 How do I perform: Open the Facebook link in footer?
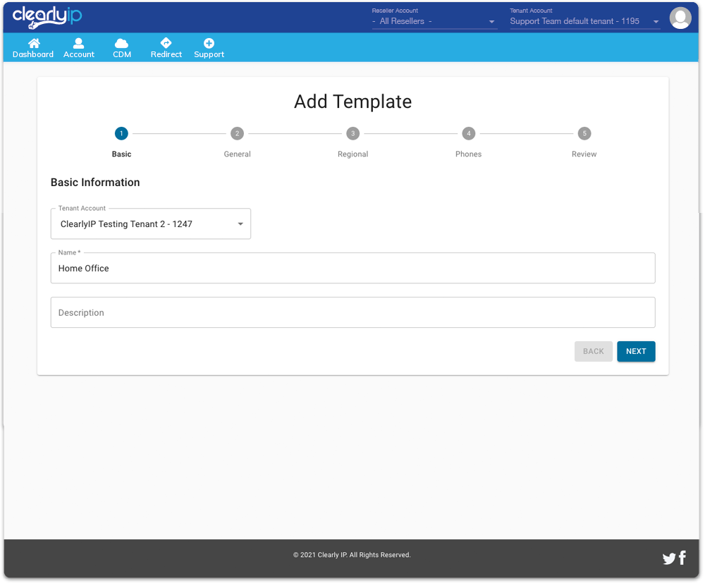click(x=682, y=558)
